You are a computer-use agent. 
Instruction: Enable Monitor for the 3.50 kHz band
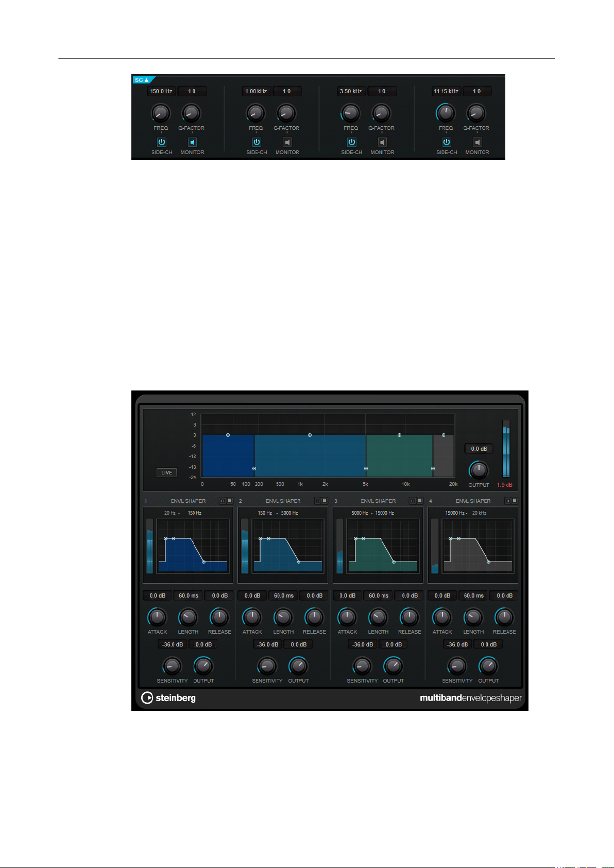tap(382, 142)
